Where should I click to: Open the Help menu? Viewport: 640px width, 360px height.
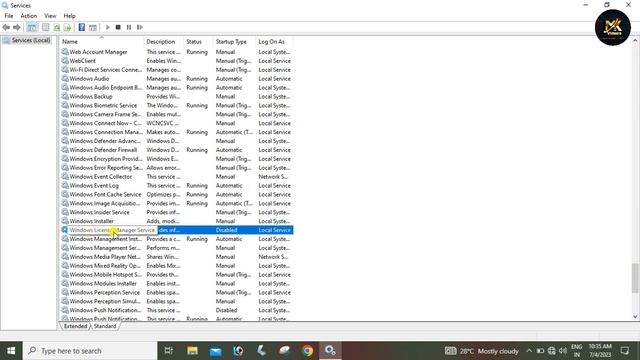coord(69,16)
